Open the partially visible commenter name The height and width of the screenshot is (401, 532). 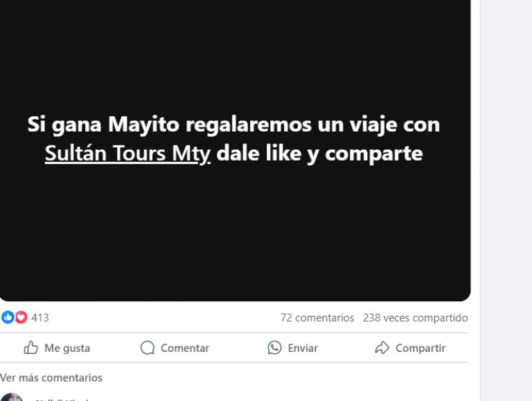click(x=62, y=400)
